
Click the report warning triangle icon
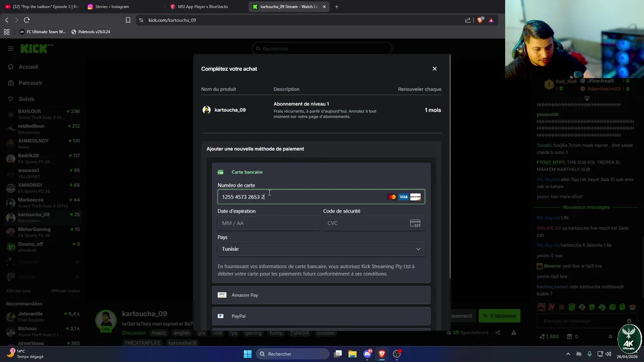(x=514, y=332)
